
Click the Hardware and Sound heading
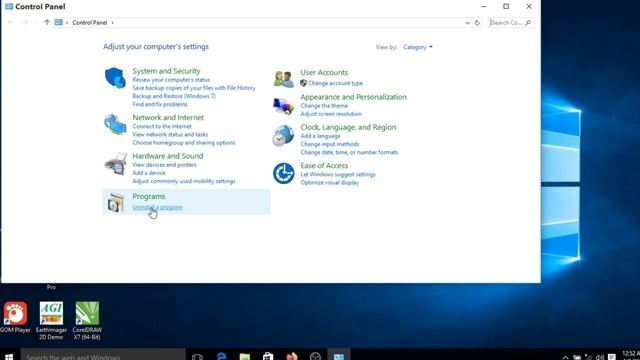coord(167,156)
